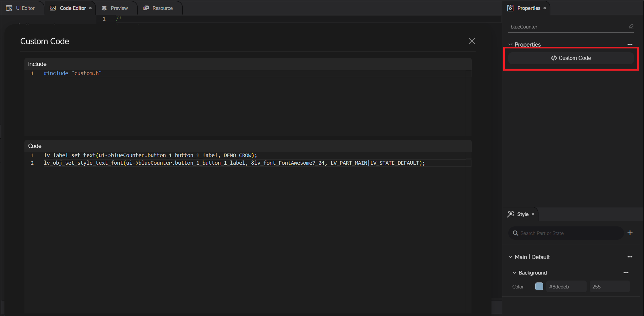Close the Custom Code dialog

click(472, 41)
